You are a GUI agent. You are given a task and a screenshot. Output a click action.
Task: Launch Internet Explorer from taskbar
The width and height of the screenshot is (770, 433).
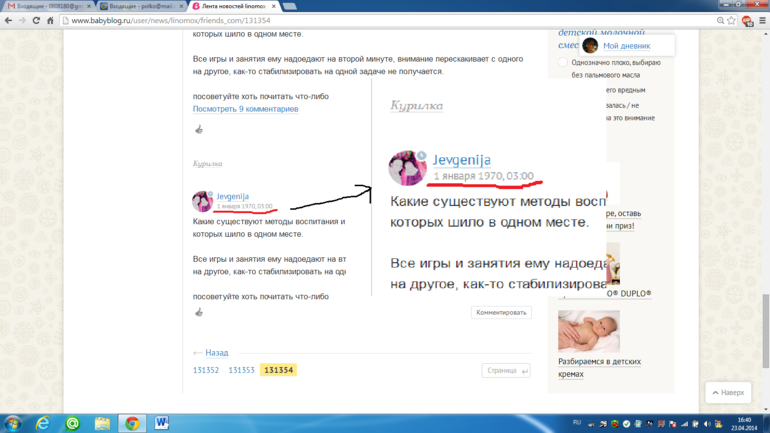click(x=43, y=423)
